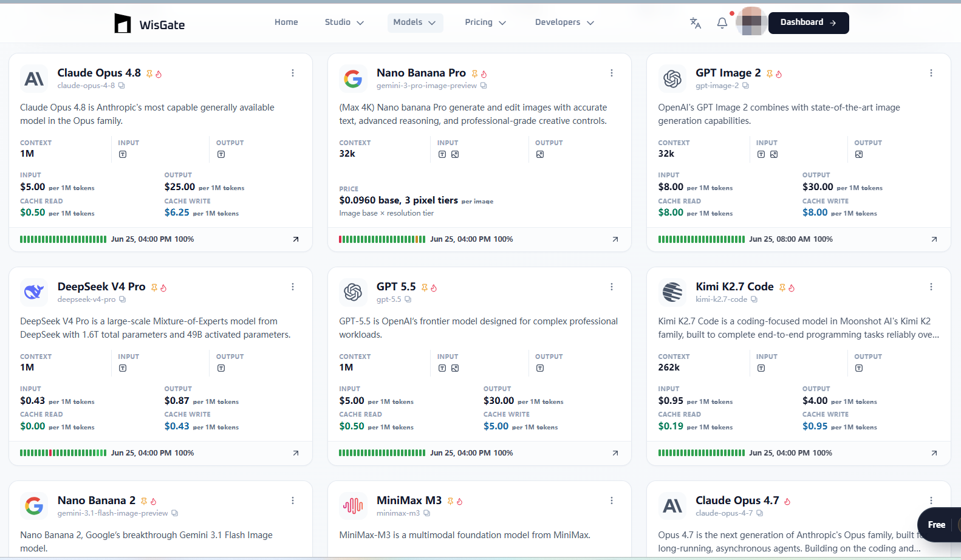Click the Anthropic logo on Claude Opus 4.8
961x560 pixels.
coord(34,79)
